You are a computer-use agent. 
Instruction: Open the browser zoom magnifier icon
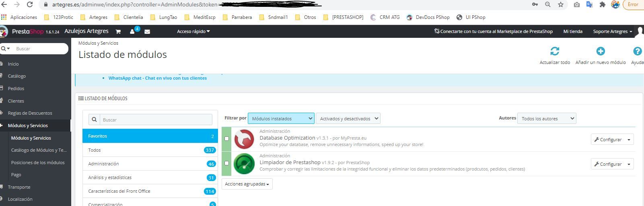(548, 4)
